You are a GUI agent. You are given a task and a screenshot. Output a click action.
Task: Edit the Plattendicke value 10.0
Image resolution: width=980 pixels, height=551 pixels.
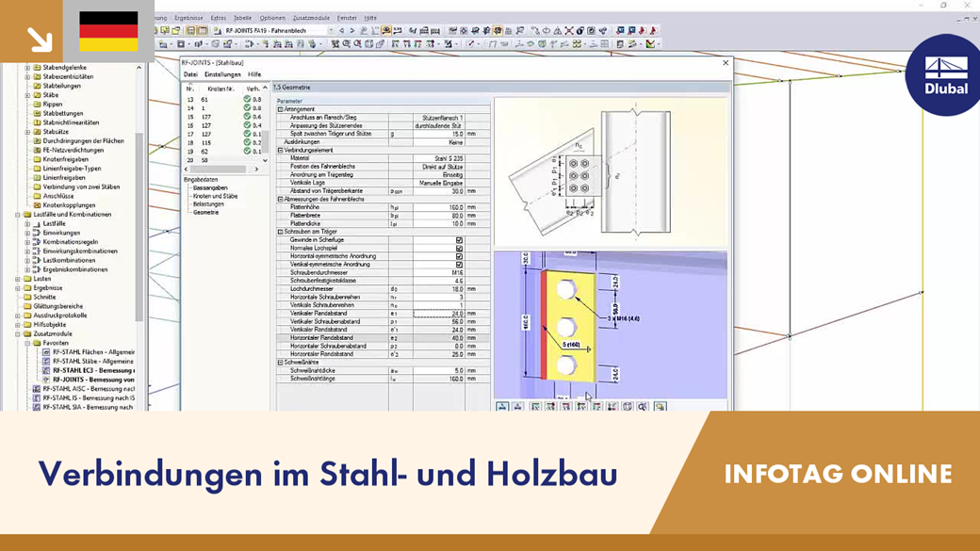439,223
